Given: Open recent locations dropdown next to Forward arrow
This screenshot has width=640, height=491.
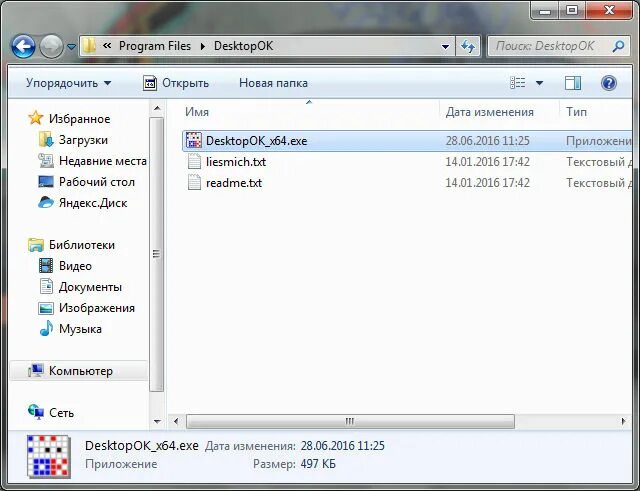Looking at the screenshot, I should 71,47.
